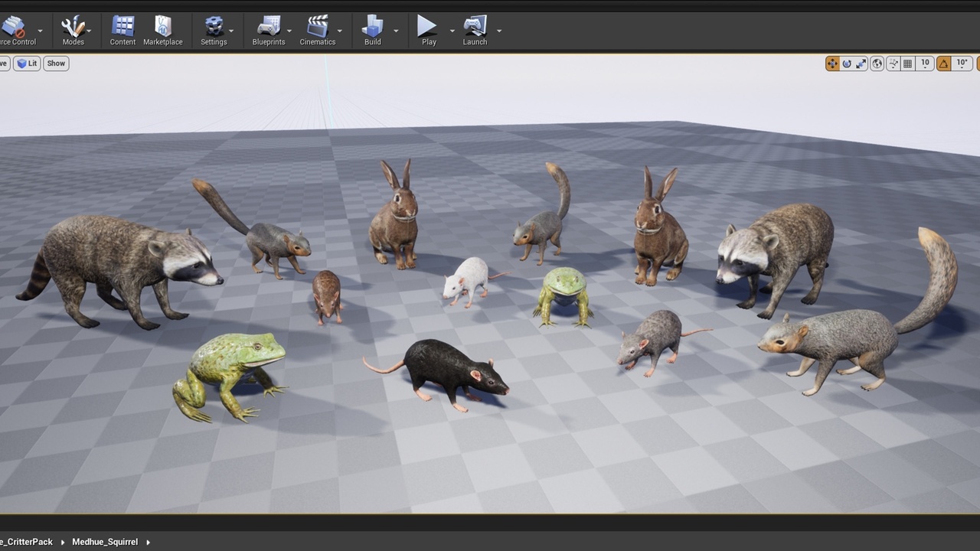Image resolution: width=980 pixels, height=551 pixels.
Task: Expand the Cinematics dropdown arrow
Action: pyautogui.click(x=340, y=31)
